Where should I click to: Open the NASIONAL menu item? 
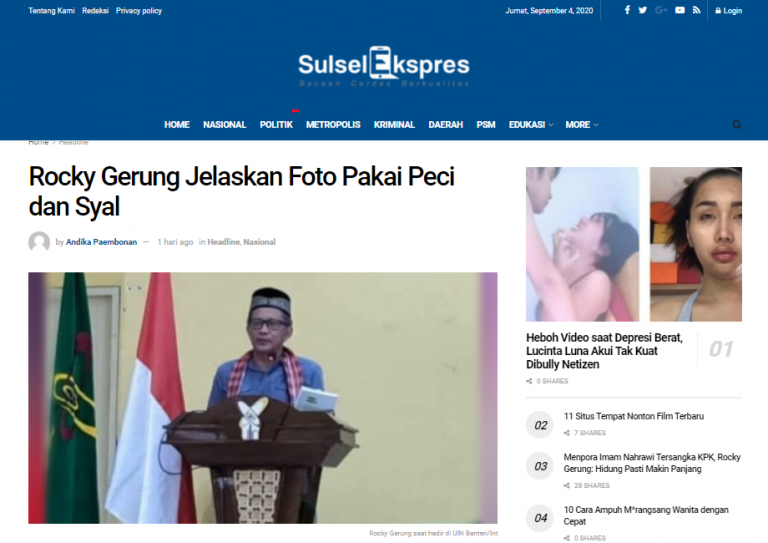tap(224, 125)
